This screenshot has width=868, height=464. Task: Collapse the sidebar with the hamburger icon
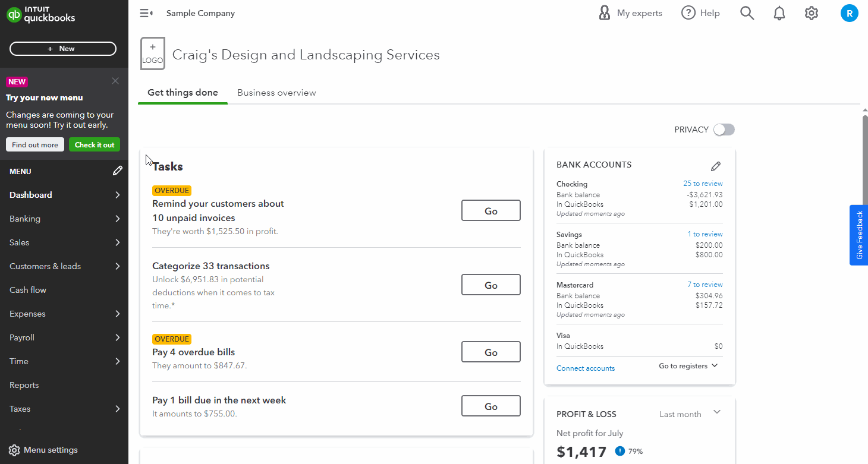tap(146, 13)
